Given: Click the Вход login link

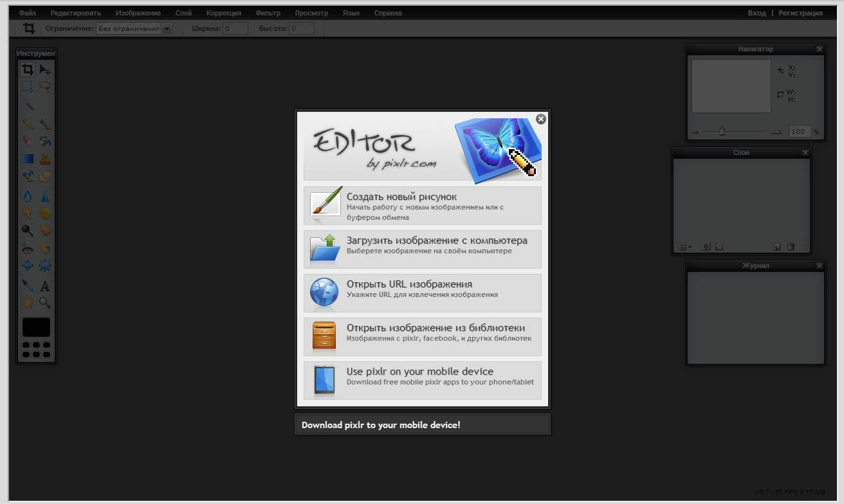Looking at the screenshot, I should (757, 13).
